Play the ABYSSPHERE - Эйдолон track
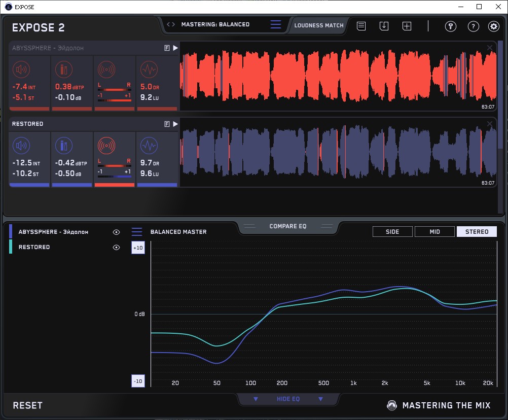 [175, 48]
